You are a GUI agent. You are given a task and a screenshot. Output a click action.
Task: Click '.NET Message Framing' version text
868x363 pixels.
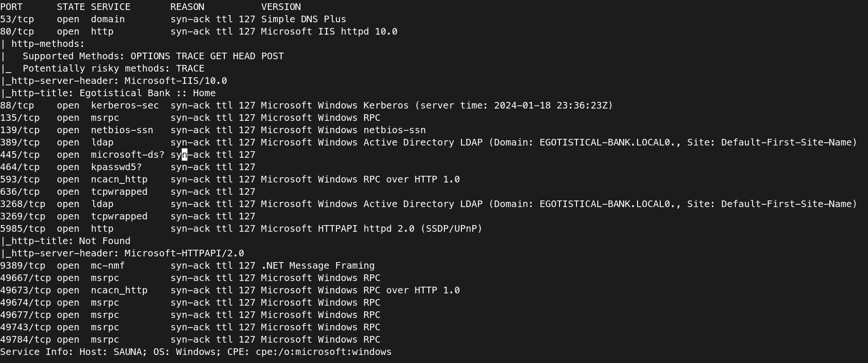click(318, 266)
